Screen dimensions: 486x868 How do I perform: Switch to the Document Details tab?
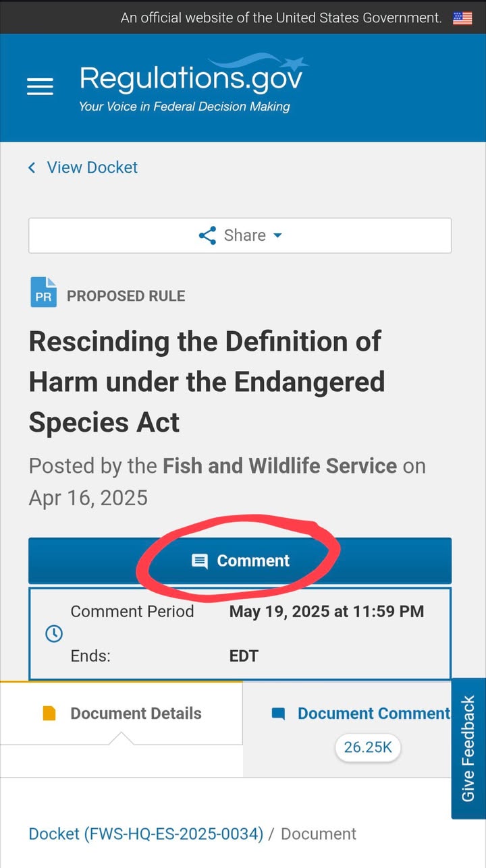(x=122, y=714)
